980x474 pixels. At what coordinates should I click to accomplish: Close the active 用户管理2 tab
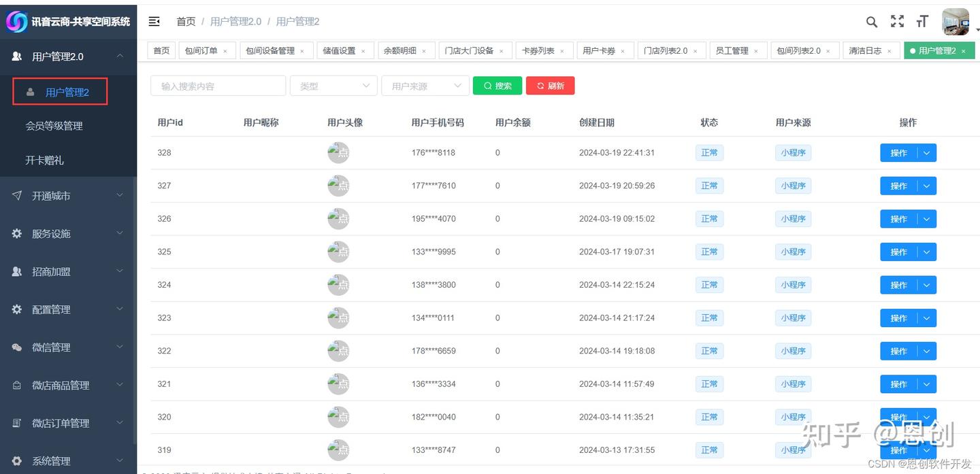tap(964, 51)
